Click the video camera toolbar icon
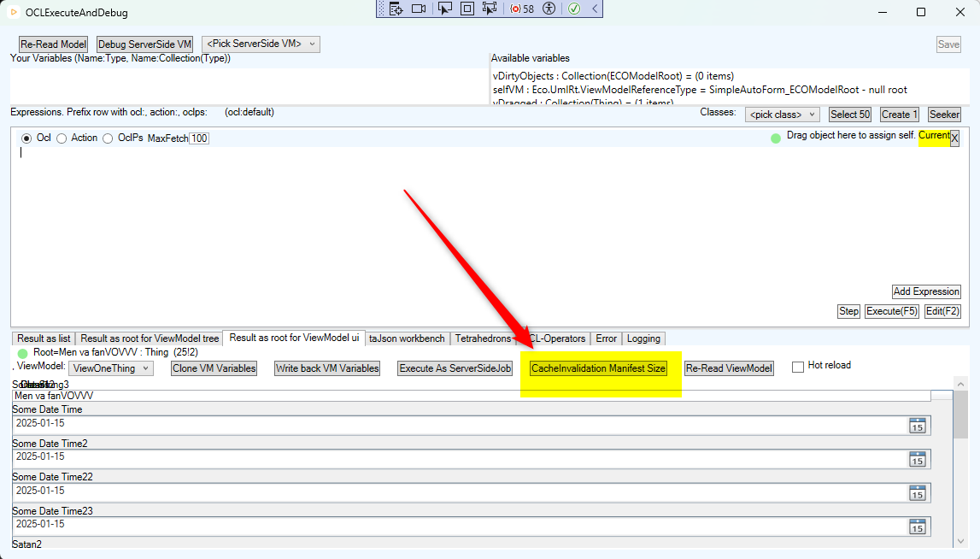This screenshot has height=559, width=980. [x=419, y=9]
